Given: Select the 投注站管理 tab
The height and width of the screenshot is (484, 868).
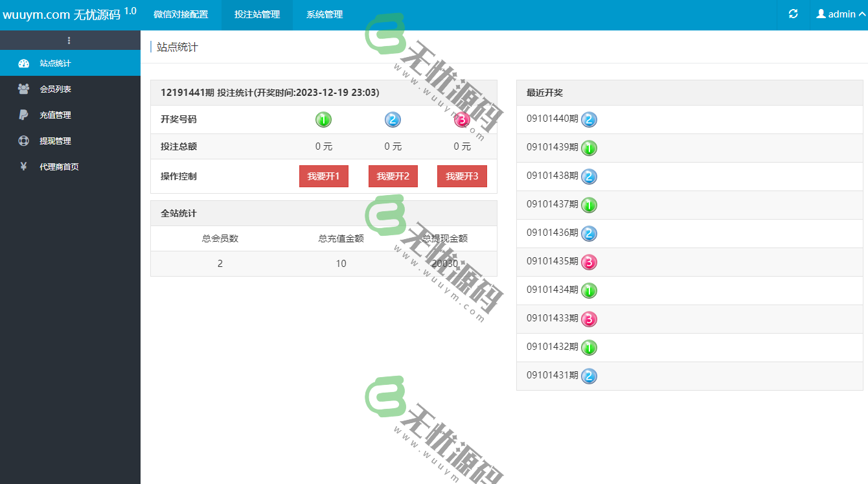Looking at the screenshot, I should [x=257, y=13].
